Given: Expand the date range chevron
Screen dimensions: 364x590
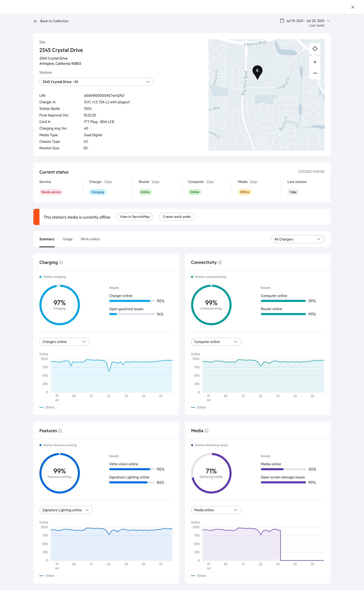Looking at the screenshot, I should pos(328,21).
